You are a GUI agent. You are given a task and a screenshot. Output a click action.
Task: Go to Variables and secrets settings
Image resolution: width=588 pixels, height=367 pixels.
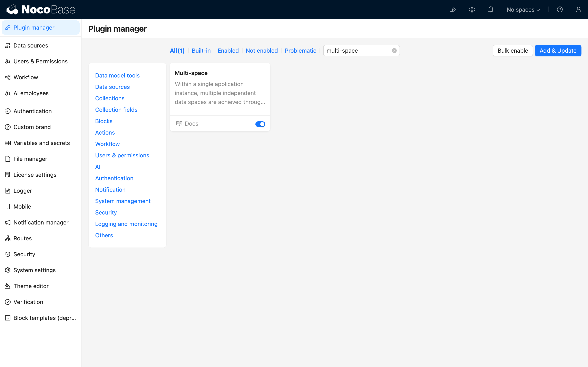[x=42, y=143]
